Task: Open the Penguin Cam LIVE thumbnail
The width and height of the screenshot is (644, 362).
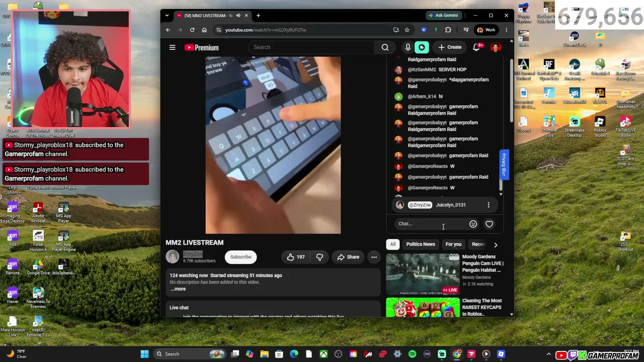Action: [x=423, y=274]
